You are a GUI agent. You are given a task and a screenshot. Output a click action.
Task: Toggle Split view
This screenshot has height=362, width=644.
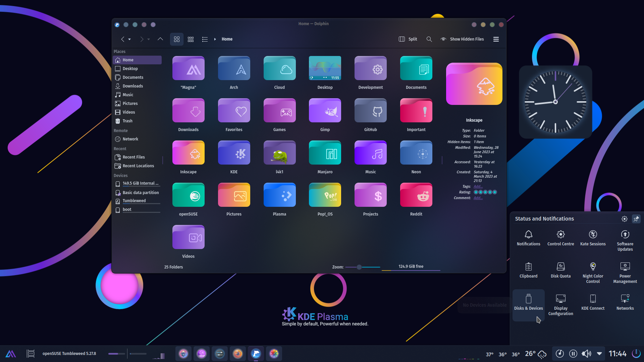(x=408, y=39)
